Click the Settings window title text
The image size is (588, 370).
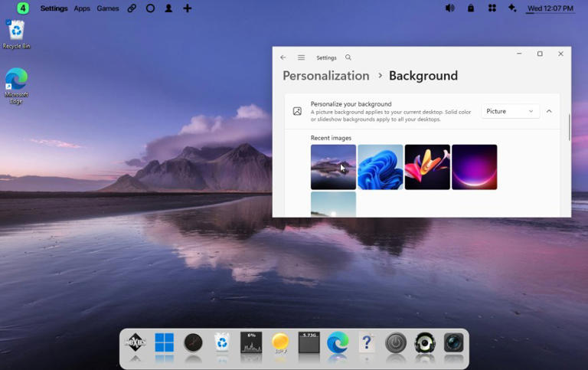click(x=326, y=57)
